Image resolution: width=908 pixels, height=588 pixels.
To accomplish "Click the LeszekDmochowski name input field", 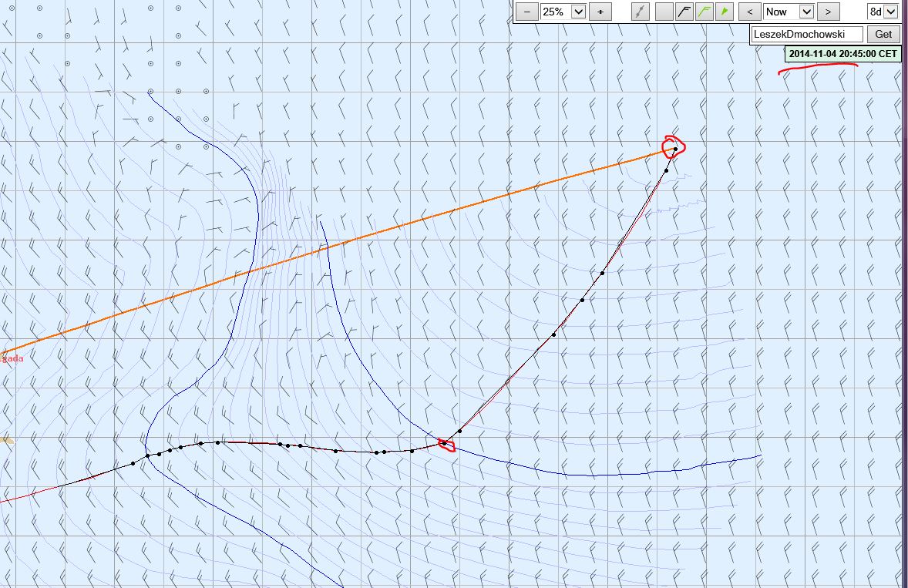I will 807,34.
